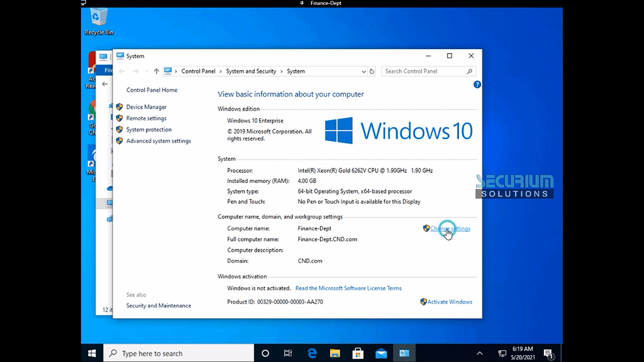This screenshot has width=644, height=362.
Task: Click the Up navigation arrow
Action: [x=157, y=72]
